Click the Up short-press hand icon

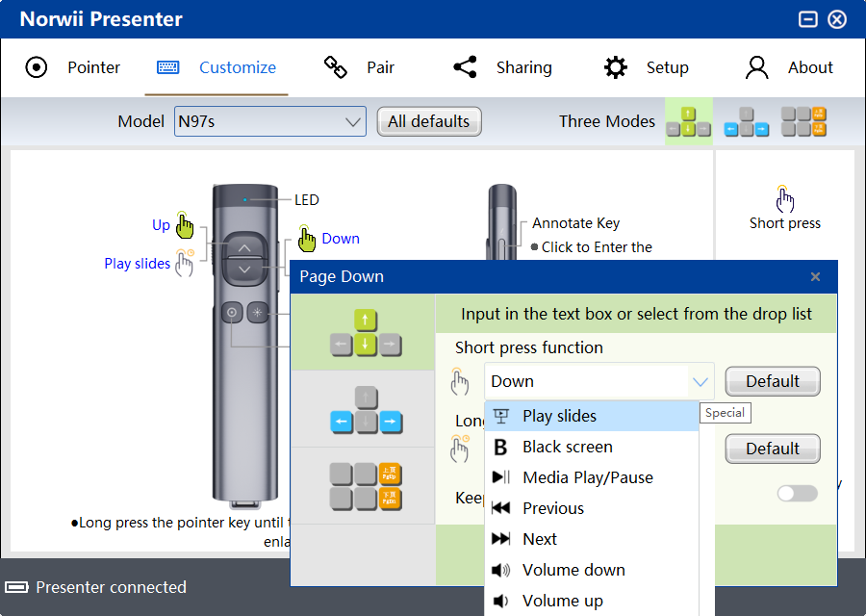185,225
